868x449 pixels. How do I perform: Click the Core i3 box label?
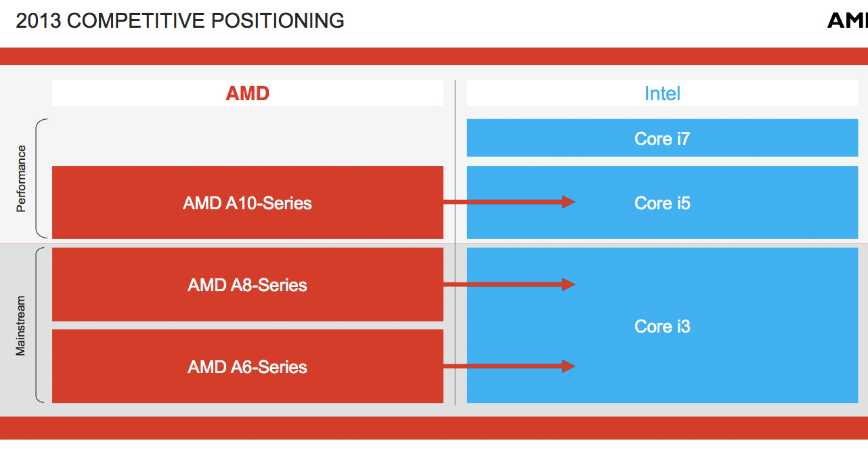click(x=662, y=326)
